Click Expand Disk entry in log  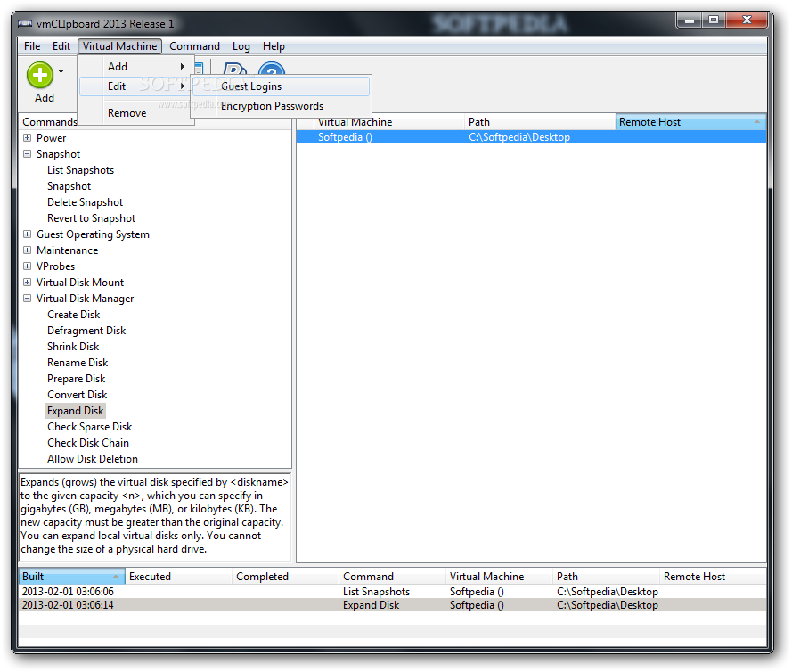click(371, 605)
